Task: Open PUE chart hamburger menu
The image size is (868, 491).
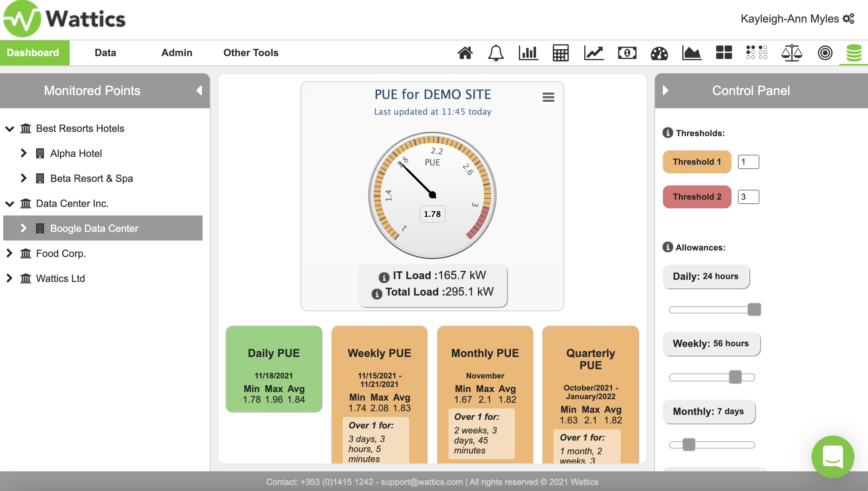Action: coord(548,97)
